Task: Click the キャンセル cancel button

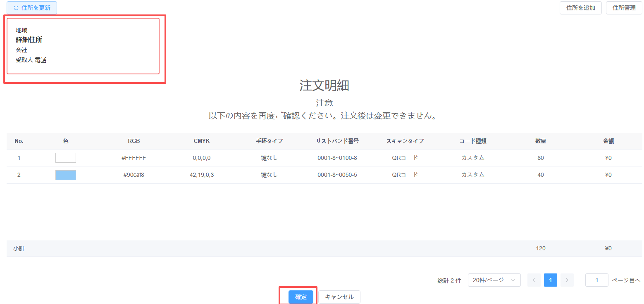Action: coord(339,297)
